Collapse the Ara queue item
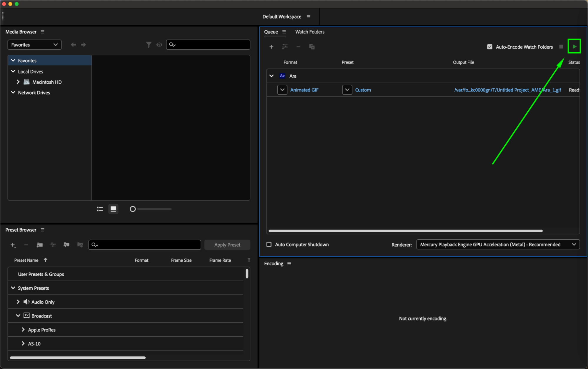 pos(271,76)
